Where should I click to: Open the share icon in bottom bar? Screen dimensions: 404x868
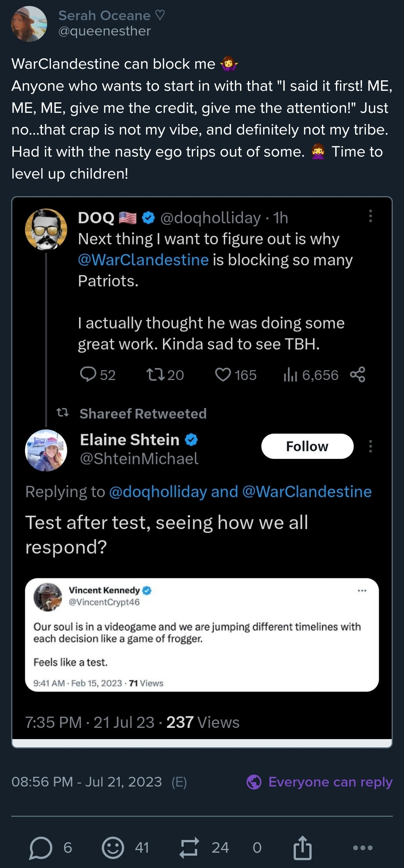coord(302,847)
